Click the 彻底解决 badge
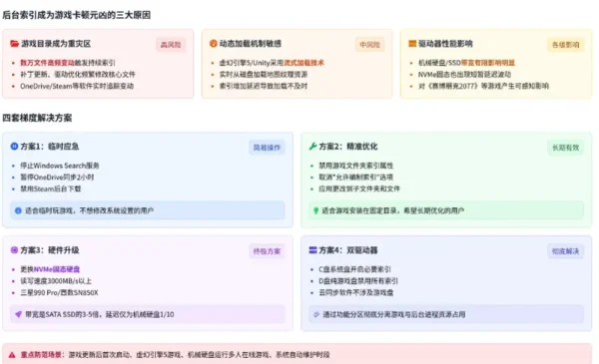599x364 pixels. tap(566, 251)
